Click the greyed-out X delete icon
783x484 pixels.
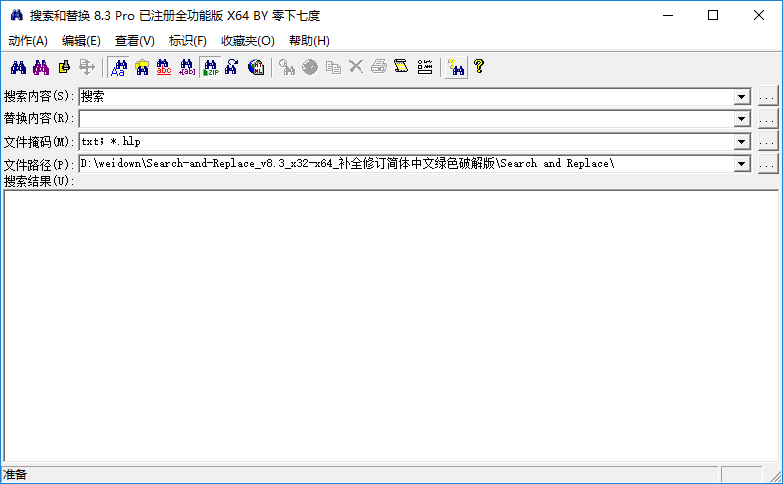[356, 67]
